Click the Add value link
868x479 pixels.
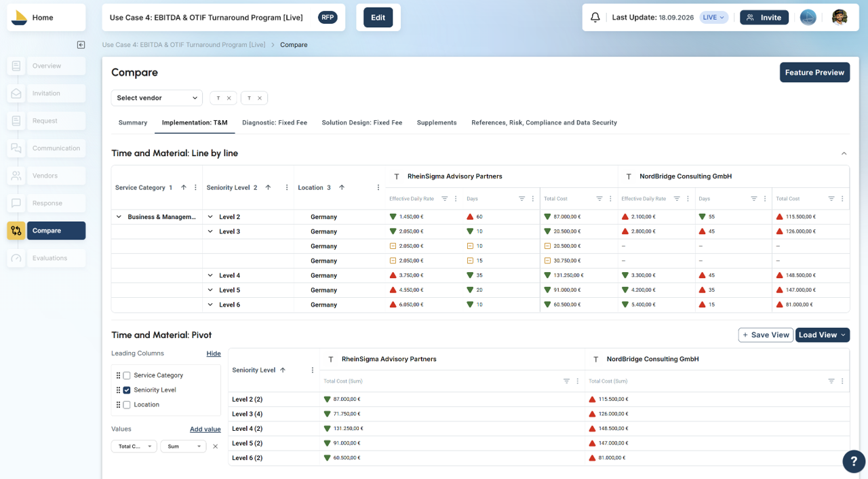pyautogui.click(x=205, y=429)
